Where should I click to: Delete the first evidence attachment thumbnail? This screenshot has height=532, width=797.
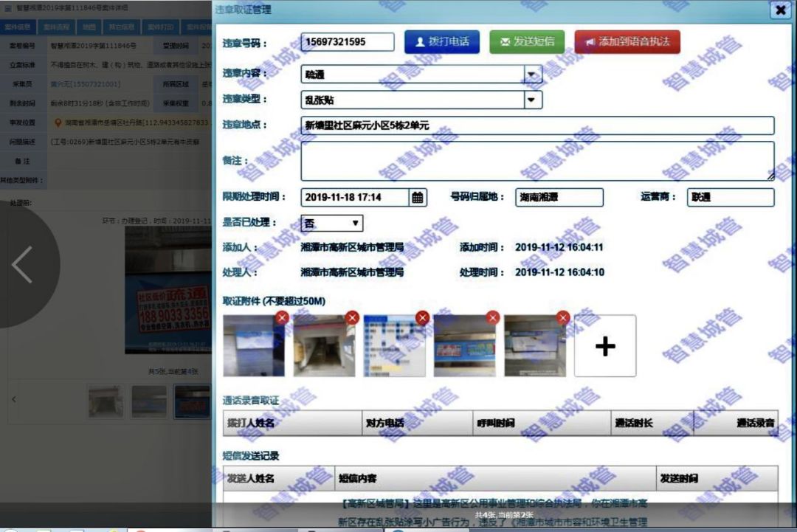[x=282, y=318]
